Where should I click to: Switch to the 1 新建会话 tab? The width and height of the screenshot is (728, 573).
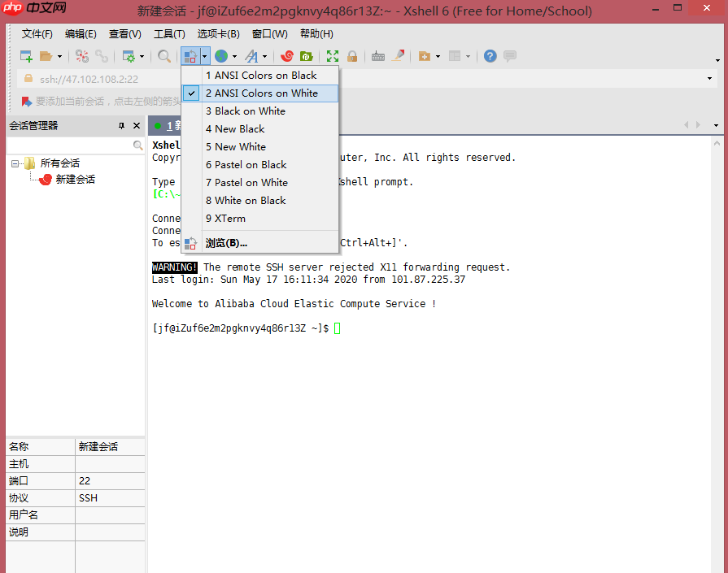coord(168,126)
